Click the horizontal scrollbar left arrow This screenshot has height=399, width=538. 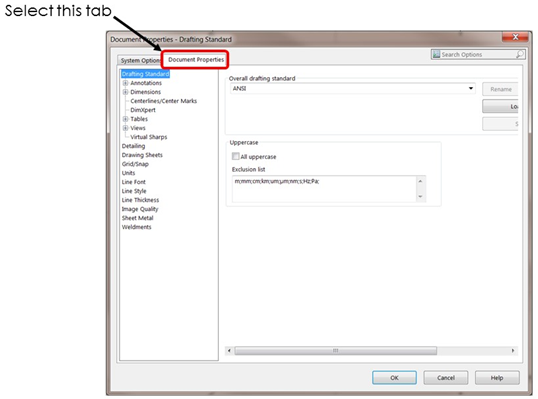pos(229,351)
